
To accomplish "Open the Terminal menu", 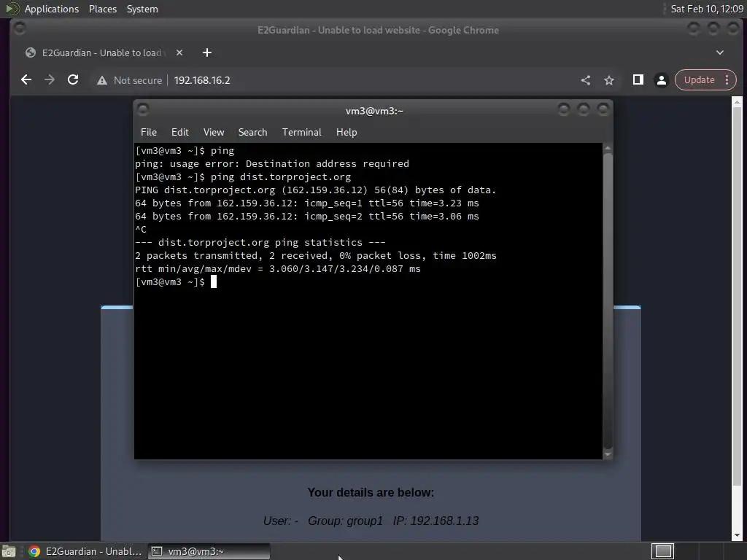I will (301, 133).
